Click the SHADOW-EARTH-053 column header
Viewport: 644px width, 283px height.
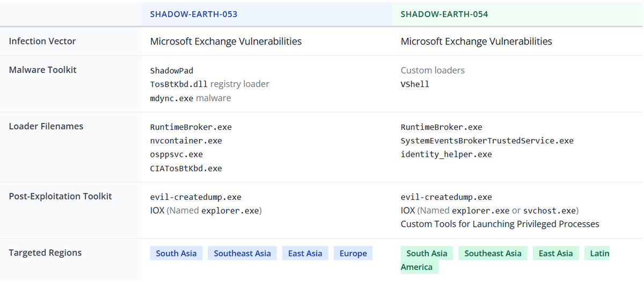coord(194,14)
